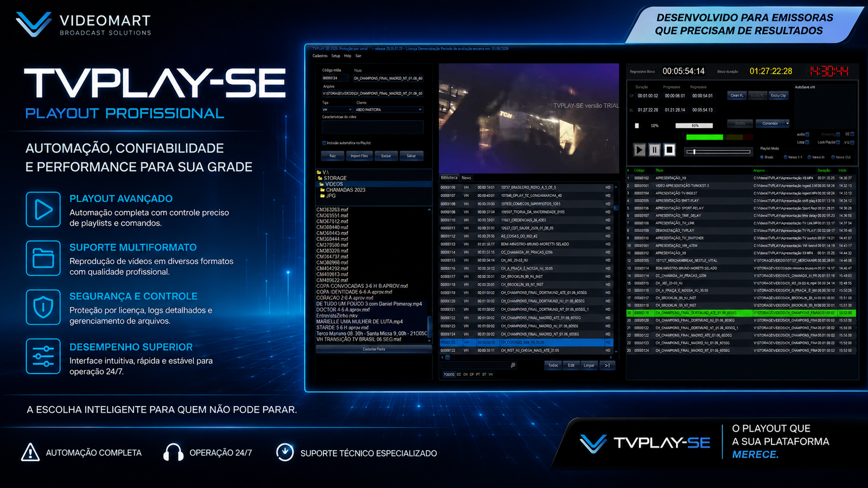
Task: Toggle the CC checkbox
Action: pyautogui.click(x=852, y=134)
